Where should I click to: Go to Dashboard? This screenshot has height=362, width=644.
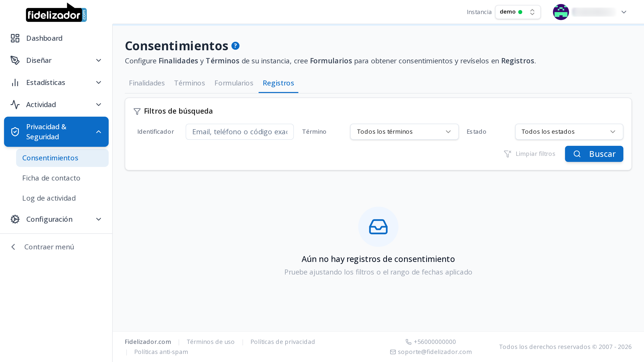[x=56, y=38]
